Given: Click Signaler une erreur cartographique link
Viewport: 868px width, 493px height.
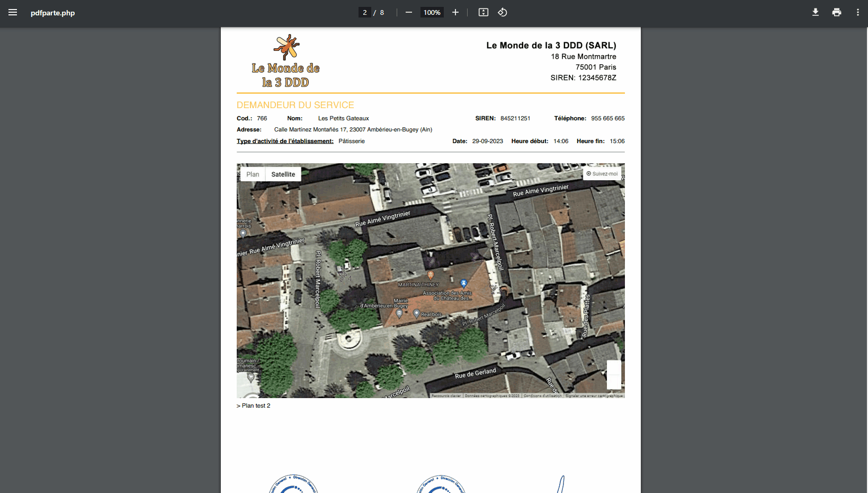Looking at the screenshot, I should tap(594, 395).
